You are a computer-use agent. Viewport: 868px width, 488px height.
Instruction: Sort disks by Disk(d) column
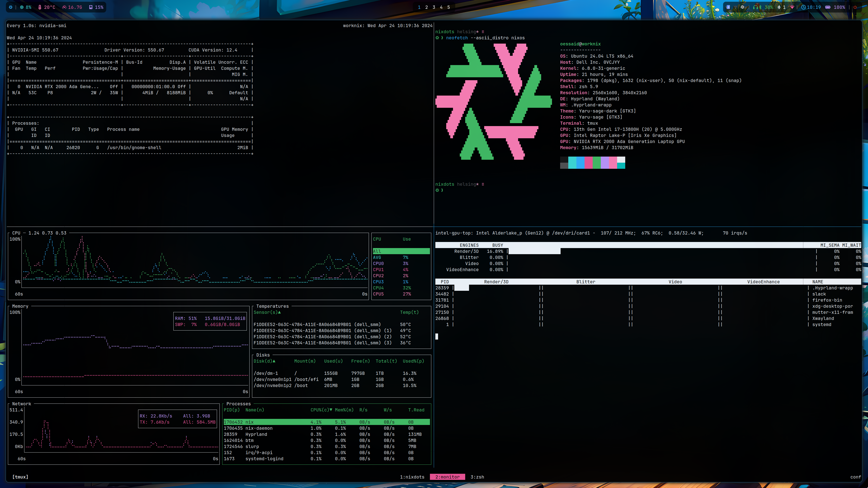[x=264, y=361]
